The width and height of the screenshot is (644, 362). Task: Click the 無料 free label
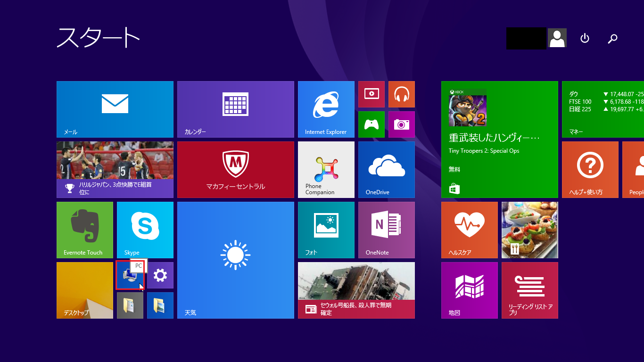(454, 169)
